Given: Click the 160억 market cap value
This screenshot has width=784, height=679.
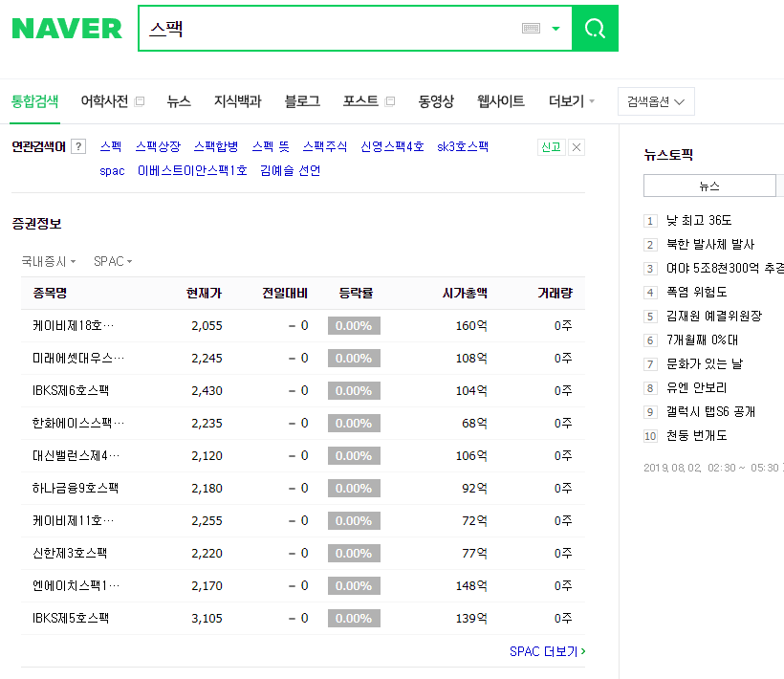Looking at the screenshot, I should tap(471, 326).
